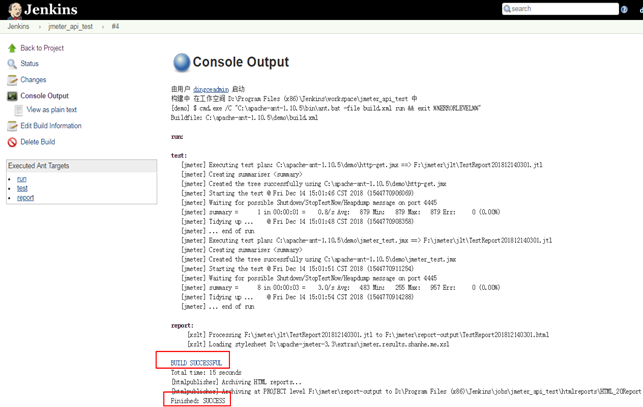Open Edit Build Information link
Screen dimensions: 643x407
pos(51,126)
